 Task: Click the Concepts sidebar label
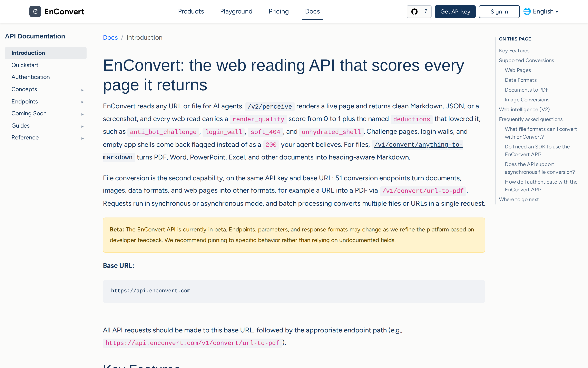(24, 89)
